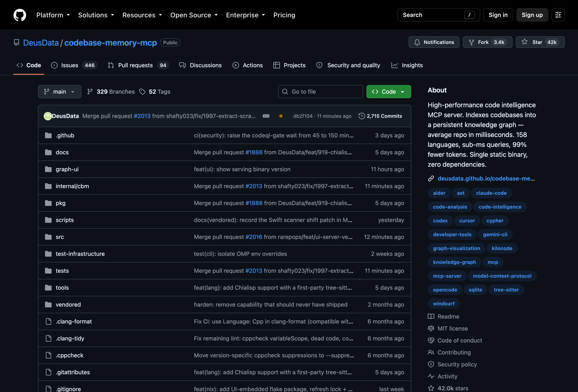The width and height of the screenshot is (578, 392).
Task: Select the claude-code topic tag
Action: [491, 193]
